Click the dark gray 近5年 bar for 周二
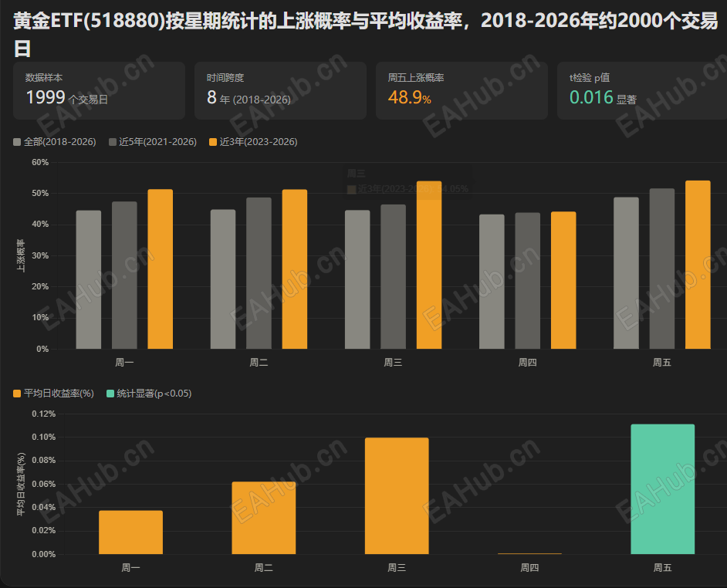Image resolution: width=727 pixels, height=588 pixels. click(x=259, y=273)
